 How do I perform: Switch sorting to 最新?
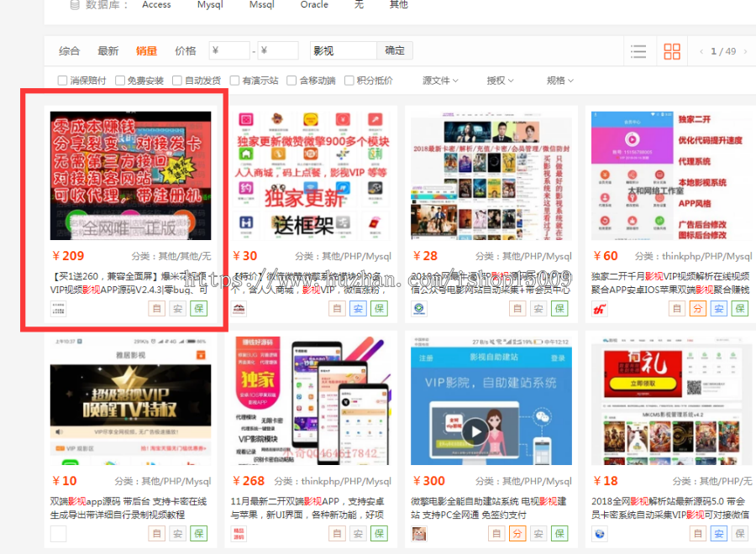(x=108, y=50)
